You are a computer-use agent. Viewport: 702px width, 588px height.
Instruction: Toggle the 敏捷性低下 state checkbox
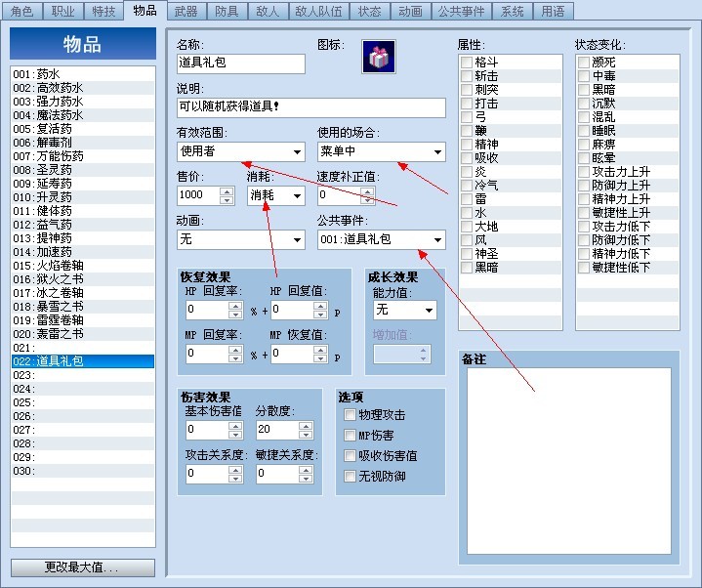[584, 268]
